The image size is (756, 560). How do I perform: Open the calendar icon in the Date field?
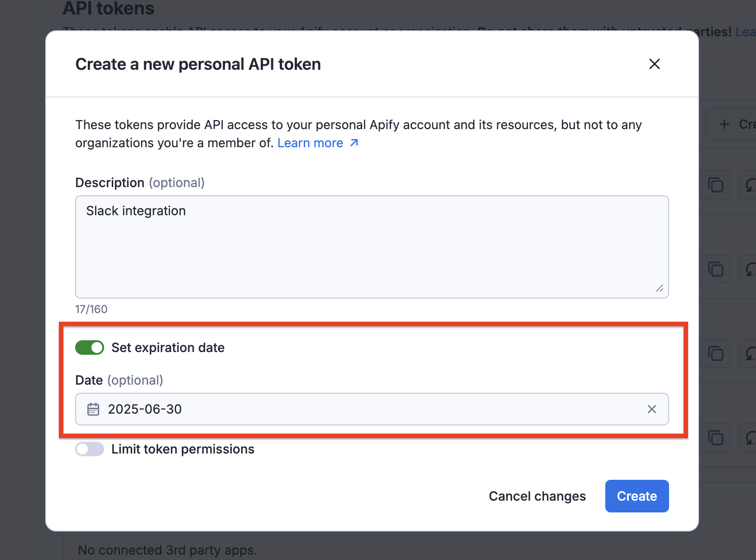[93, 409]
